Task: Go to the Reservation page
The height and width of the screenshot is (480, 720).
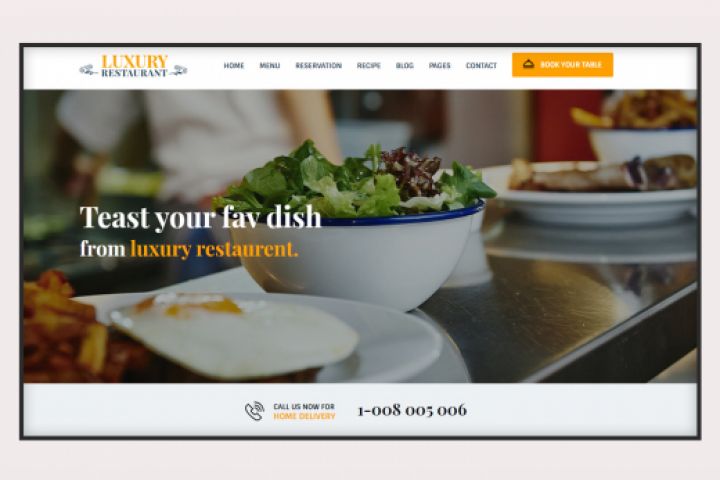Action: tap(319, 66)
